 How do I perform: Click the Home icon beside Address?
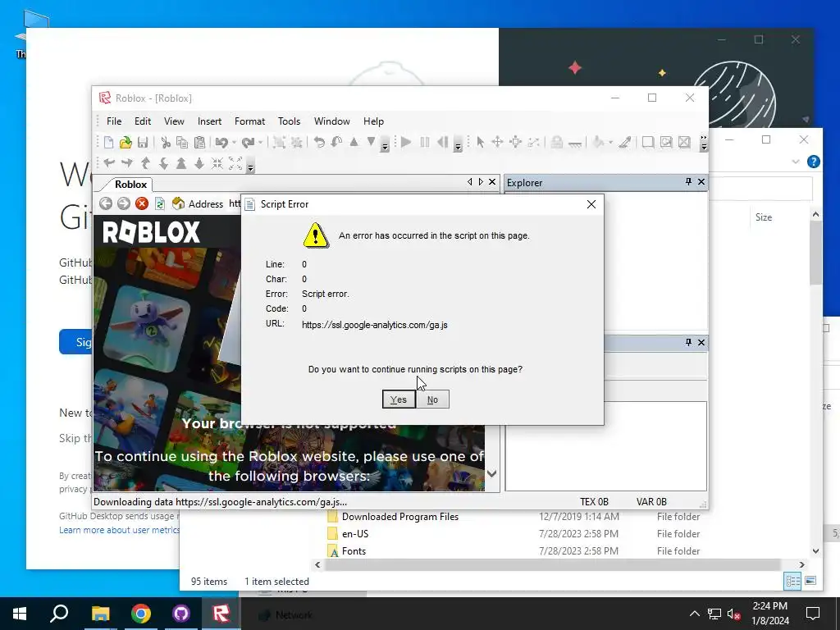click(x=178, y=203)
